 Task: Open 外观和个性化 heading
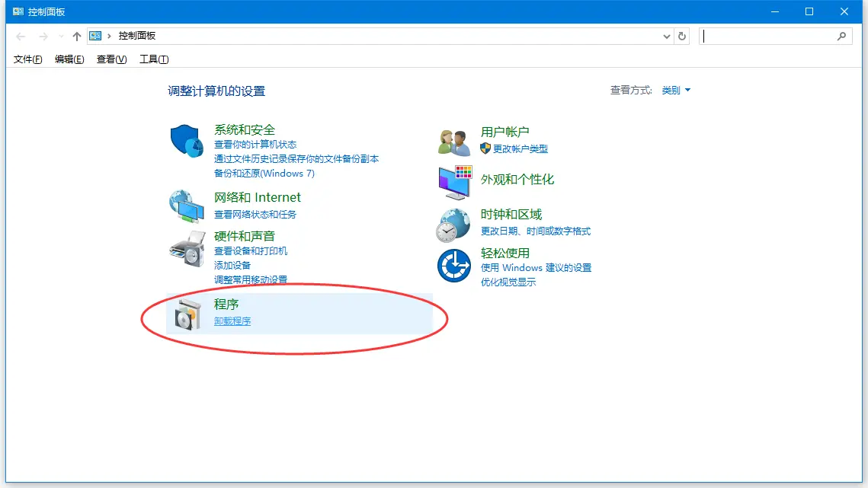click(517, 180)
